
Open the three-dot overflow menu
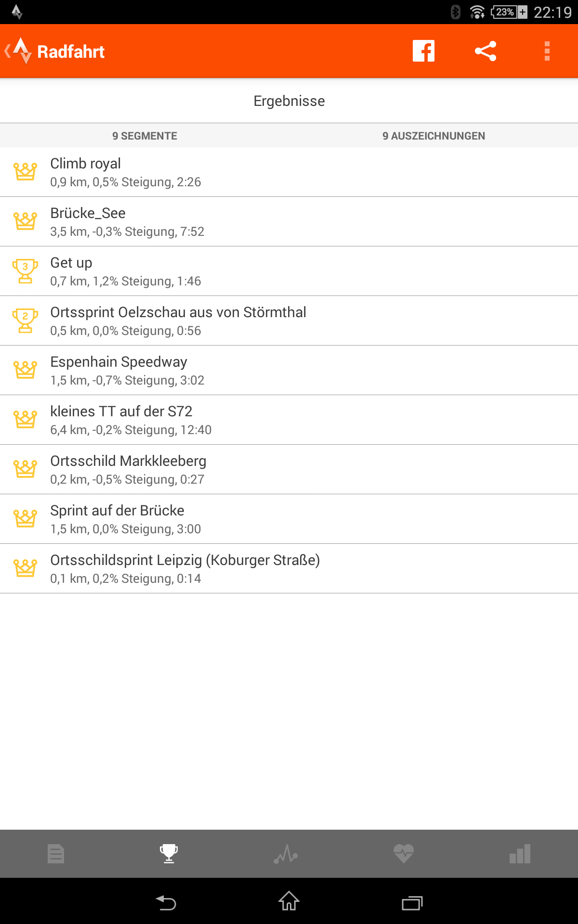(x=547, y=51)
